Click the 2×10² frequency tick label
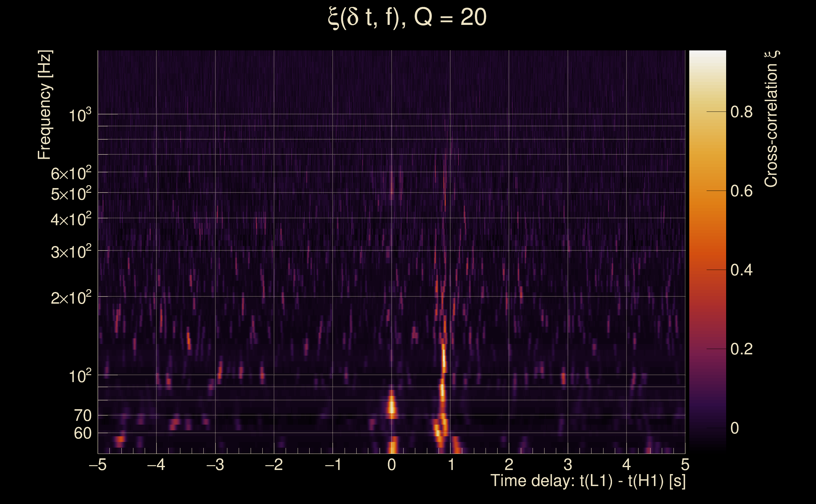The width and height of the screenshot is (816, 504). [71, 297]
